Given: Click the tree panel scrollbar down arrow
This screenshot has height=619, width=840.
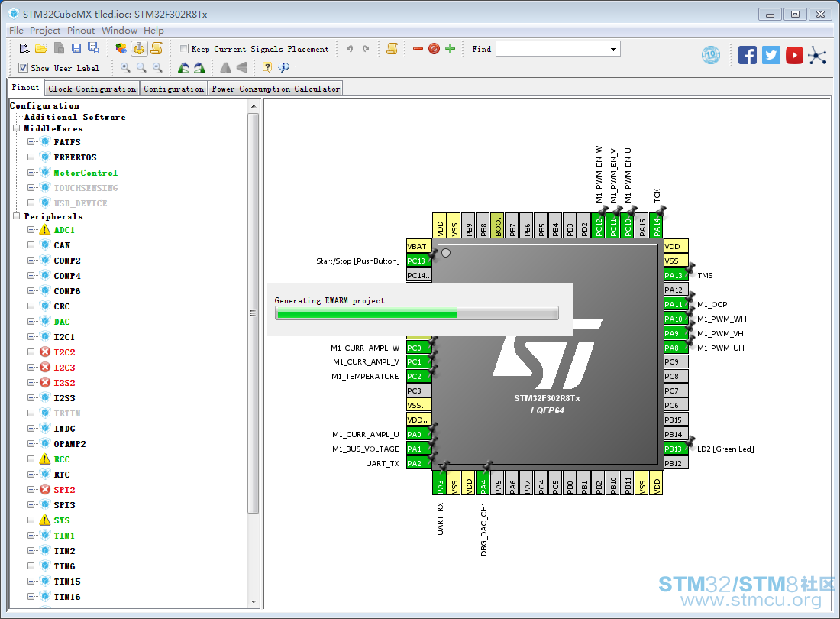Looking at the screenshot, I should click(x=254, y=602).
